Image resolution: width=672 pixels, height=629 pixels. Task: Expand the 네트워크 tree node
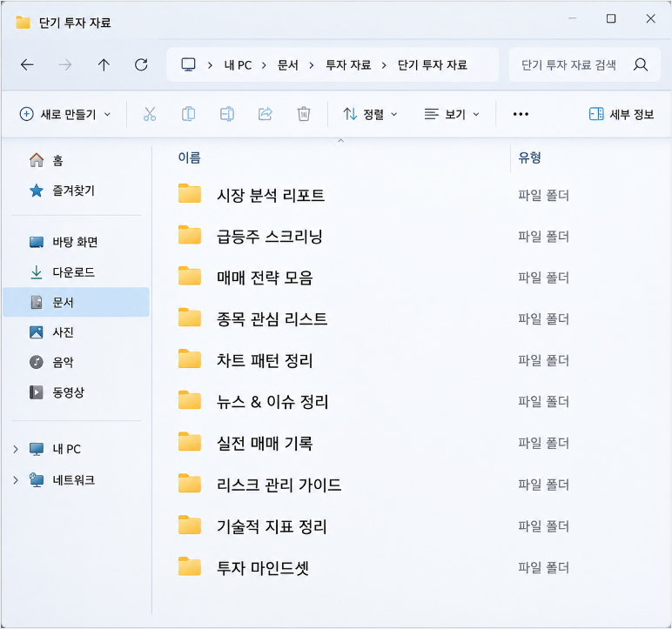(16, 480)
